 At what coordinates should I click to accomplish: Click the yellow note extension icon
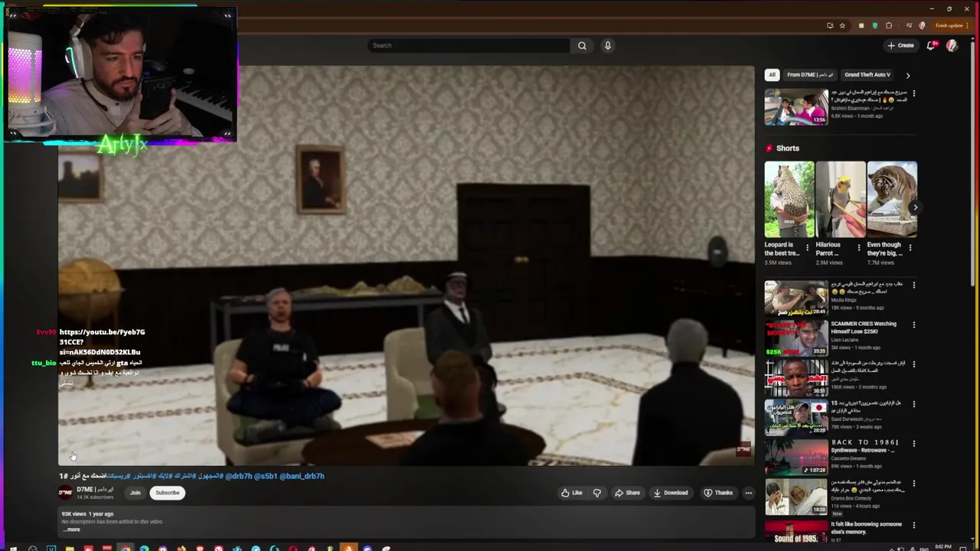(x=861, y=25)
